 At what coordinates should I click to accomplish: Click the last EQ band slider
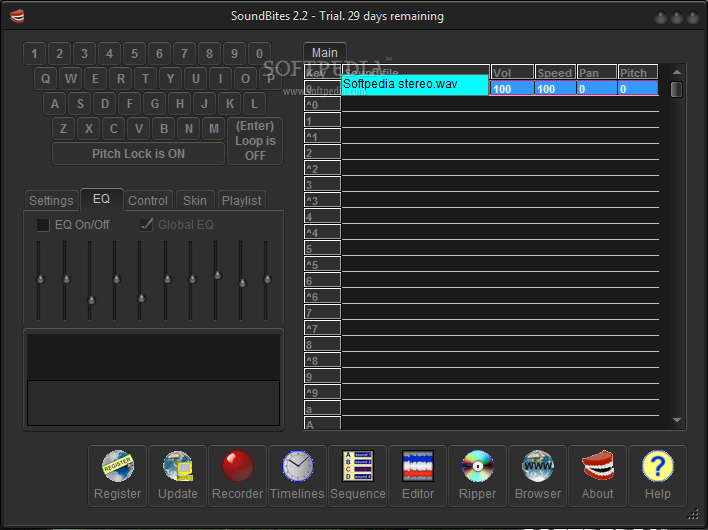pos(267,279)
